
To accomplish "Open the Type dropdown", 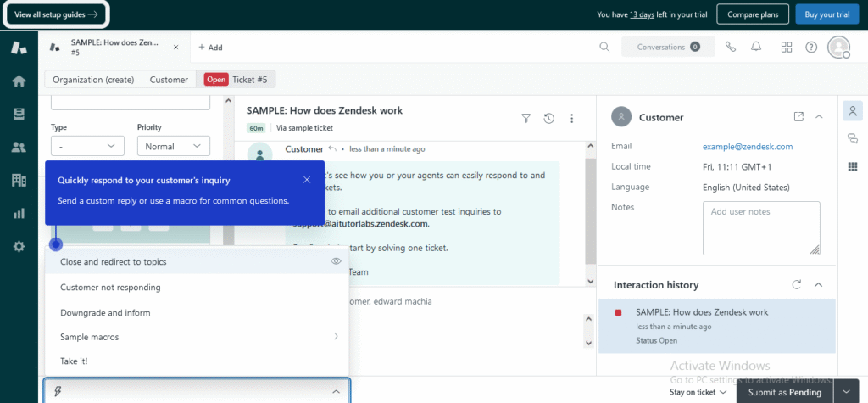I will [87, 146].
